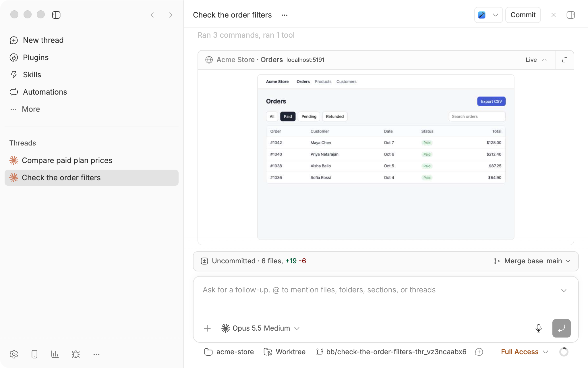Select the Paid filter pill
This screenshot has height=368, width=588.
[288, 116]
